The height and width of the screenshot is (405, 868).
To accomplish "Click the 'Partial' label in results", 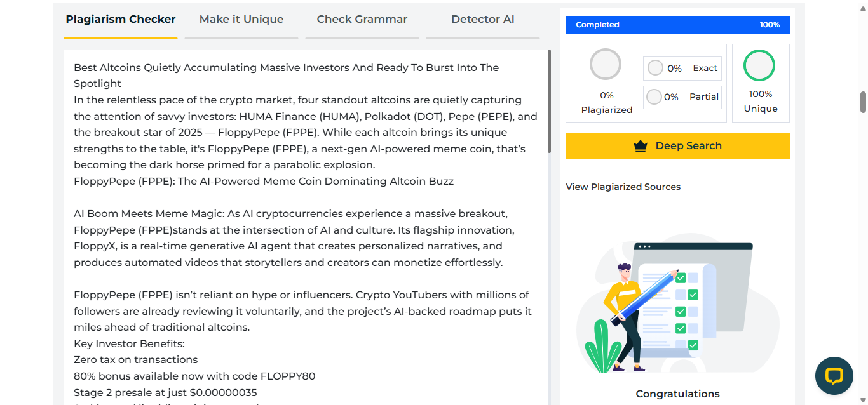I will 704,96.
